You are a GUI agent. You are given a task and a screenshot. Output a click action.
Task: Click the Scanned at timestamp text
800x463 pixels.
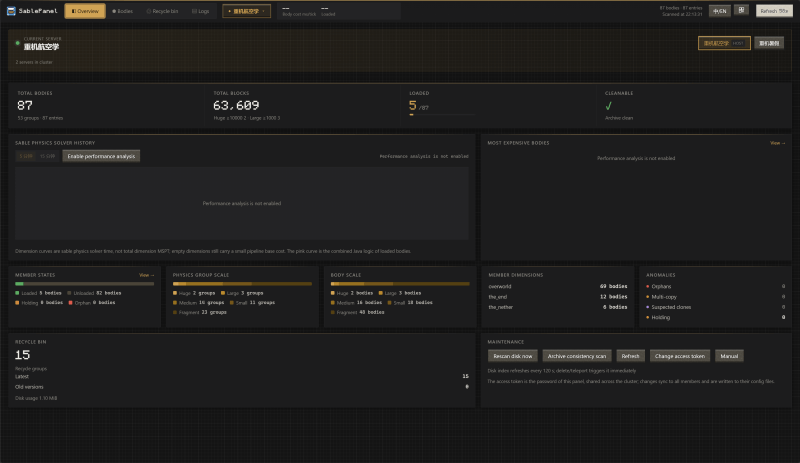682,14
